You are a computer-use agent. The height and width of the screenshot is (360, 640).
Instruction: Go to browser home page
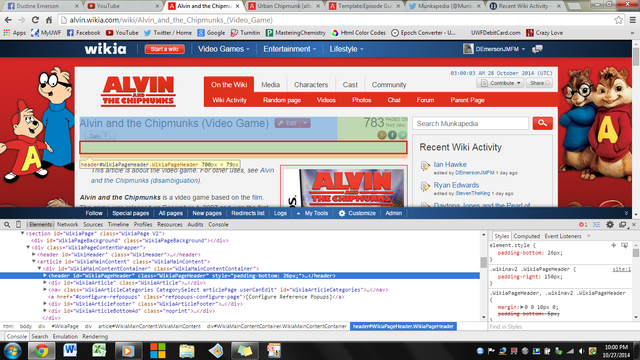(x=49, y=20)
